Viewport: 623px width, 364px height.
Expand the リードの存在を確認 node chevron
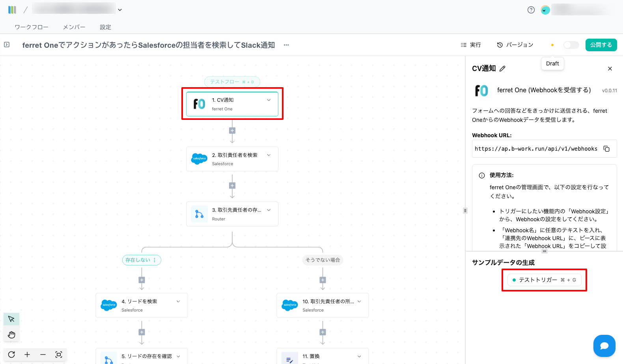click(178, 356)
